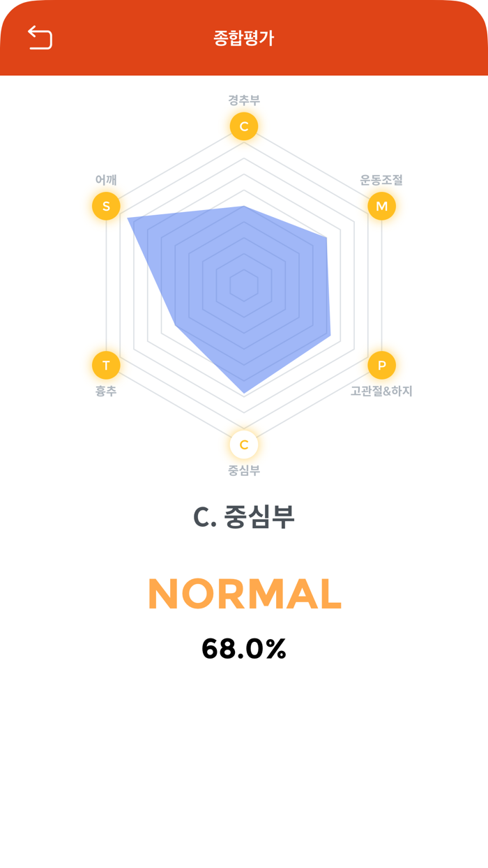The image size is (488, 868).
Task: Click the 흉추 axis label
Action: pyautogui.click(x=106, y=391)
